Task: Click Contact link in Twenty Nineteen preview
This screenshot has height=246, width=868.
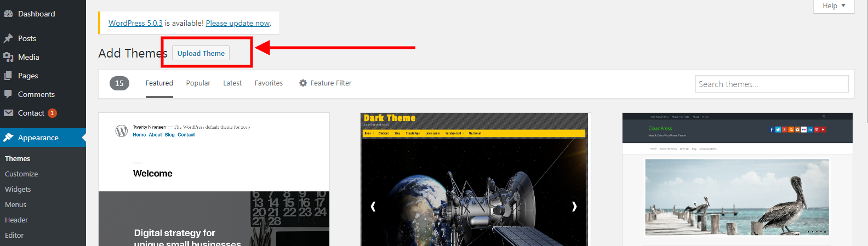Action: [x=186, y=135]
